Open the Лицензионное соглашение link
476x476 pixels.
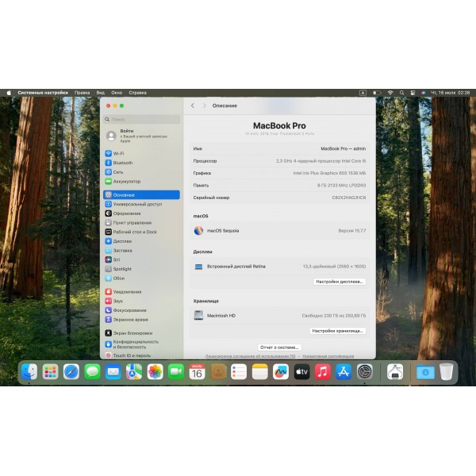pyautogui.click(x=250, y=356)
